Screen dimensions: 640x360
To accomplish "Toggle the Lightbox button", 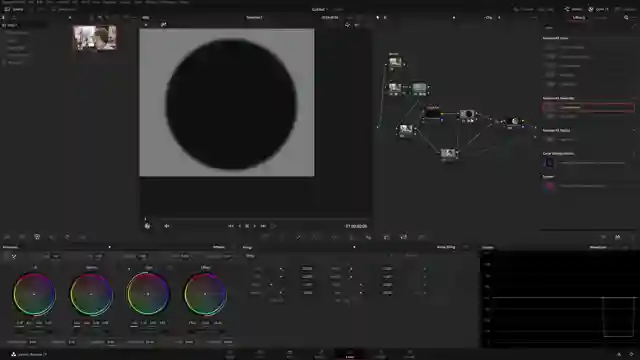I will click(x=625, y=9).
